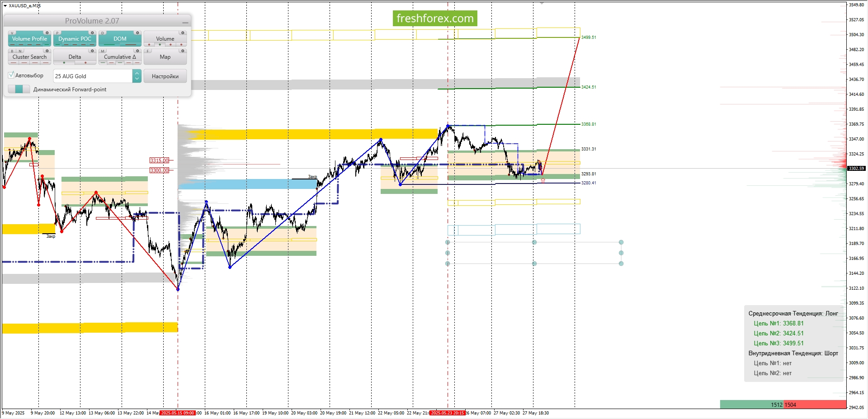Click the 3499.51 target level label
Screen dimensions: 868x419
589,38
